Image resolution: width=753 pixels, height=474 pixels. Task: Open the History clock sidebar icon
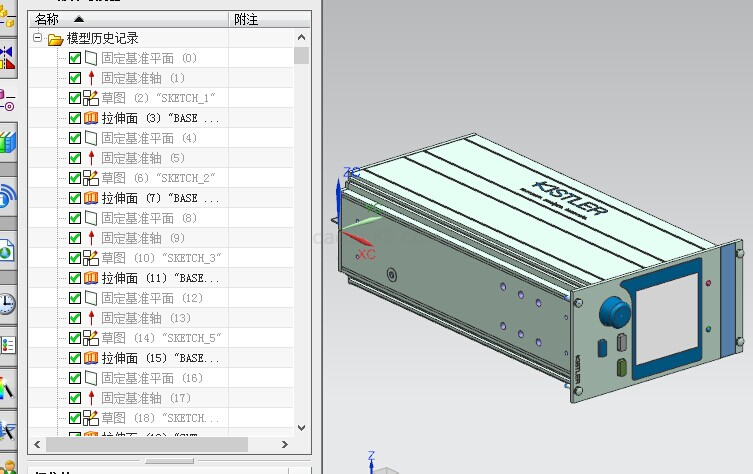7,303
